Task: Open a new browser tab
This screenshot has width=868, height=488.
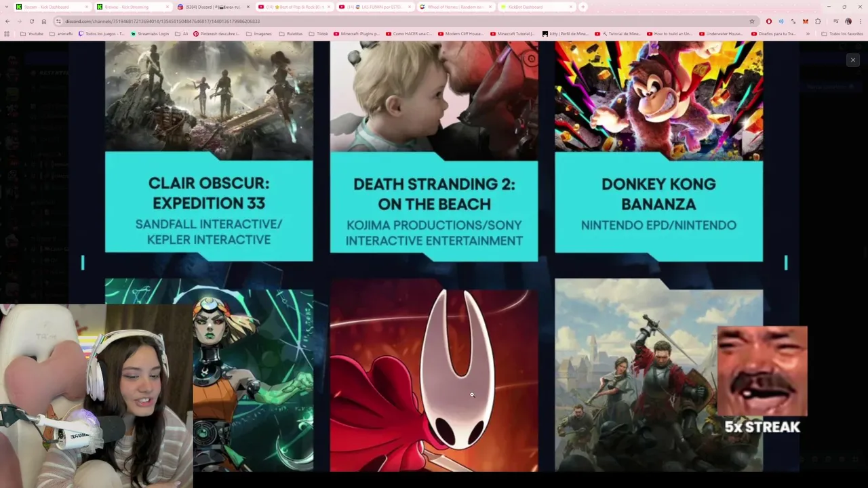Action: (x=583, y=7)
